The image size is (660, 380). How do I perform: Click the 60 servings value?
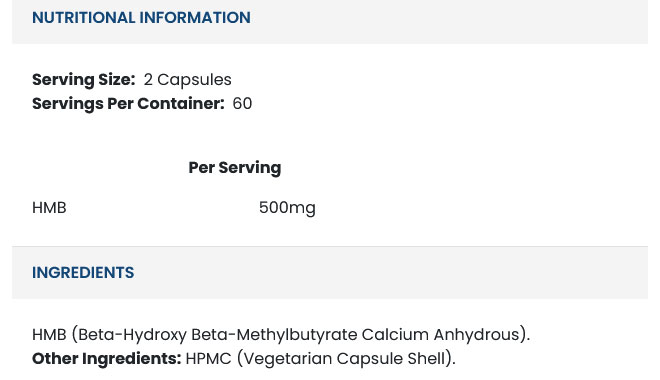[242, 104]
